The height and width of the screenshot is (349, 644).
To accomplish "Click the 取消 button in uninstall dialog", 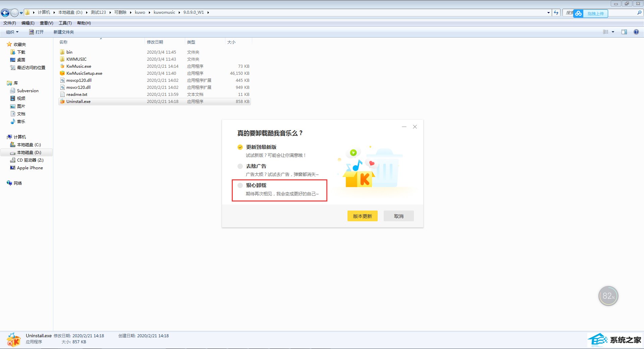I will click(x=399, y=216).
